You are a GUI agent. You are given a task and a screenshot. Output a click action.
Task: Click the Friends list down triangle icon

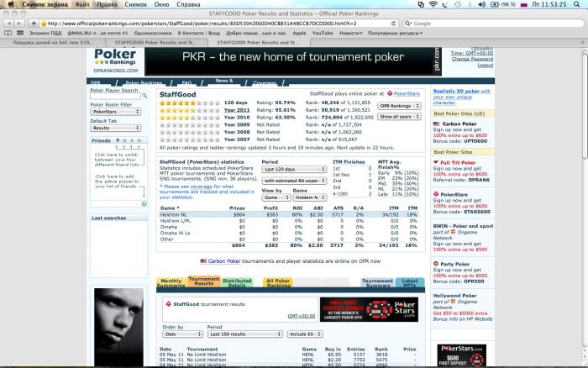coord(118,140)
